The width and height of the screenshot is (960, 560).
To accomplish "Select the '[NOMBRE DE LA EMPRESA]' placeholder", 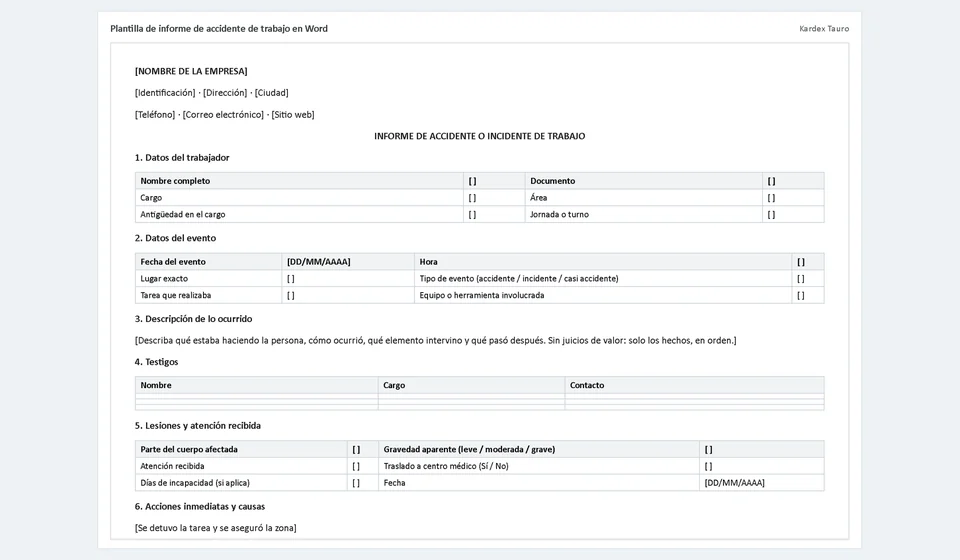I will [191, 72].
